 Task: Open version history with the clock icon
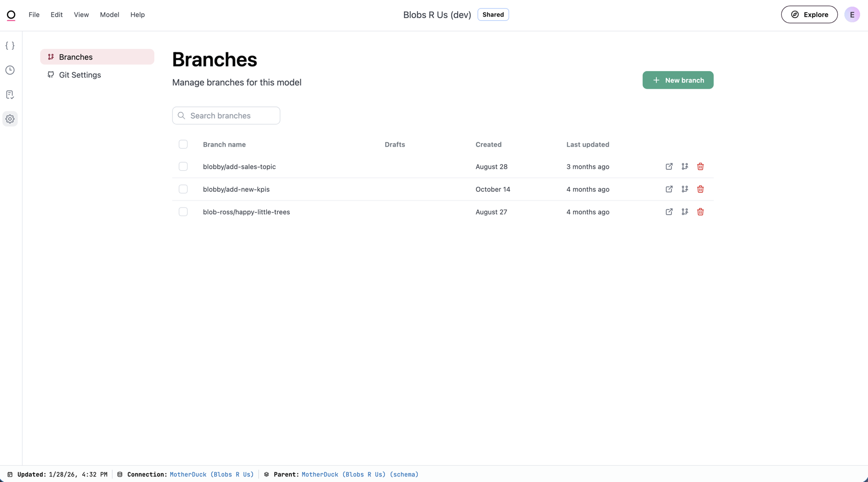tap(10, 70)
